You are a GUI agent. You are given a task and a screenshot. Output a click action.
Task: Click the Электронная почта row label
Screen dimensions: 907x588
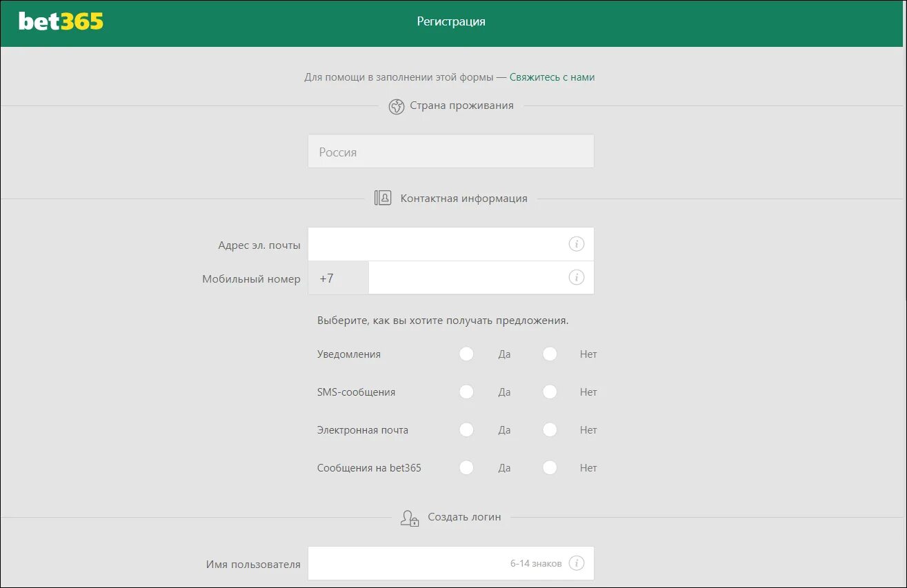coord(363,430)
